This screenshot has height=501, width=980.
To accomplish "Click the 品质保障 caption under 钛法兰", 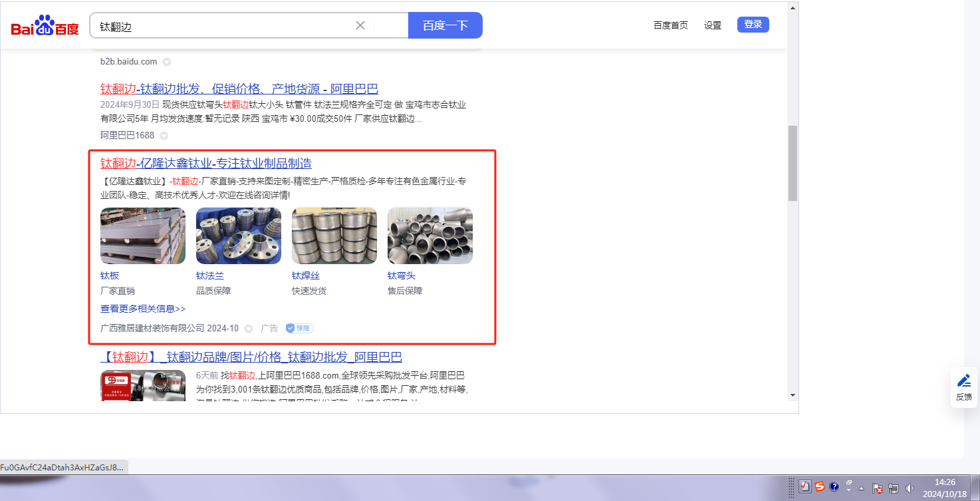I will (213, 291).
